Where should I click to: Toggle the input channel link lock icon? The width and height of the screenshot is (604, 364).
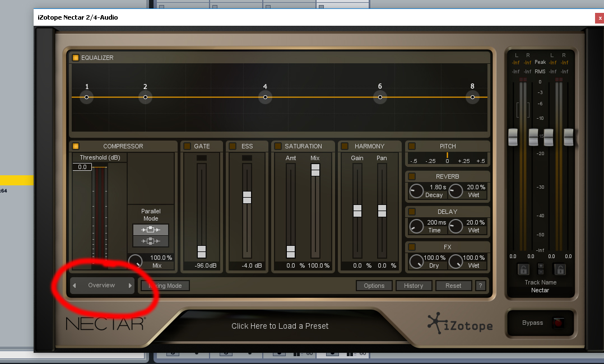(x=523, y=269)
